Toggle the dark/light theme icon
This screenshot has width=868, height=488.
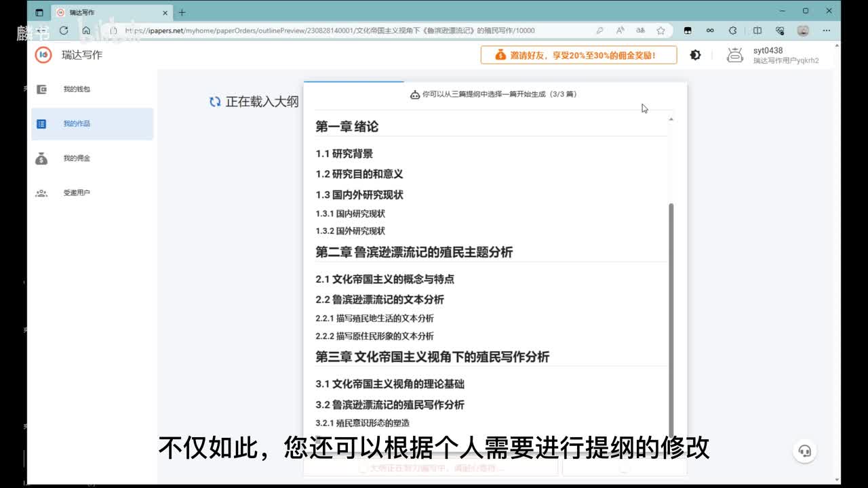pyautogui.click(x=695, y=55)
